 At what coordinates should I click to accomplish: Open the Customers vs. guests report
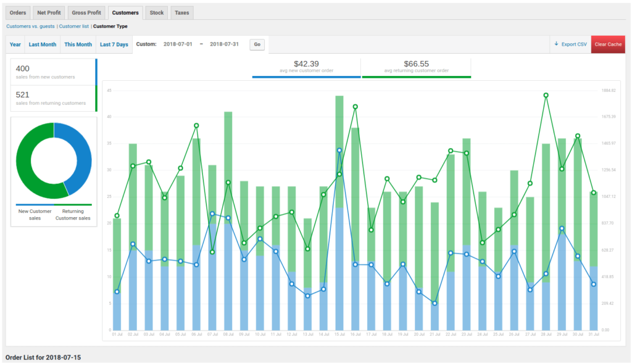point(30,26)
